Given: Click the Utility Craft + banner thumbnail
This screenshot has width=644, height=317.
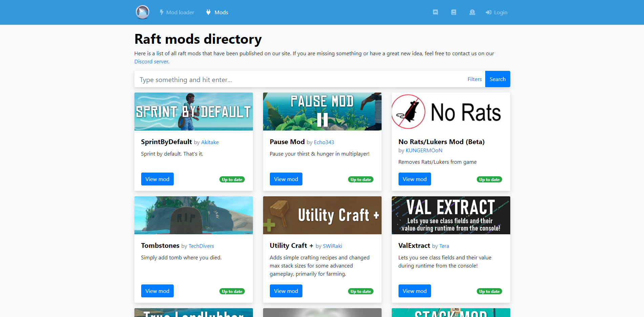Looking at the screenshot, I should tap(322, 215).
